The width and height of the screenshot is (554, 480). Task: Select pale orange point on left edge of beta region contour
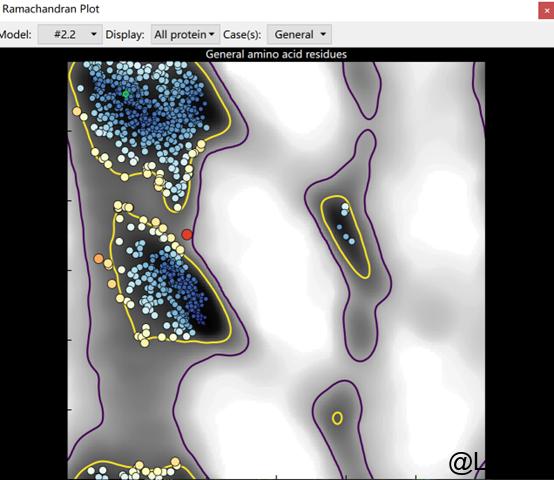click(77, 112)
